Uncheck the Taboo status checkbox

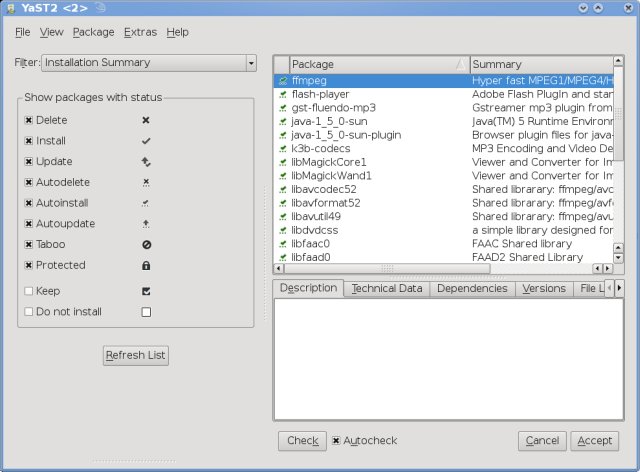coord(29,245)
